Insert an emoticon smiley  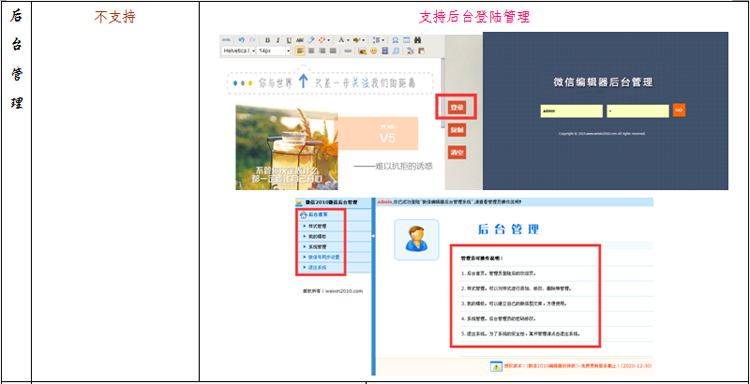pos(374,51)
